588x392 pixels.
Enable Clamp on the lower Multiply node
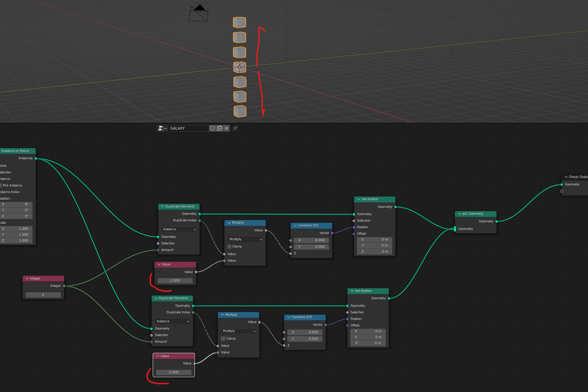point(223,339)
